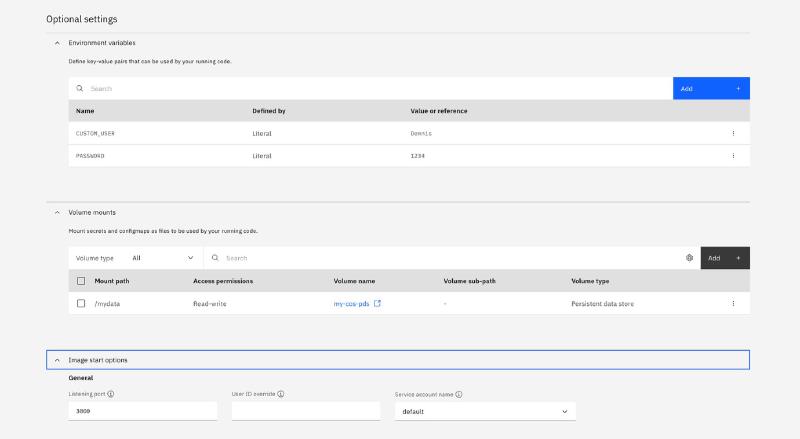Add a new environment variable
The width and height of the screenshot is (800, 439).
(711, 88)
